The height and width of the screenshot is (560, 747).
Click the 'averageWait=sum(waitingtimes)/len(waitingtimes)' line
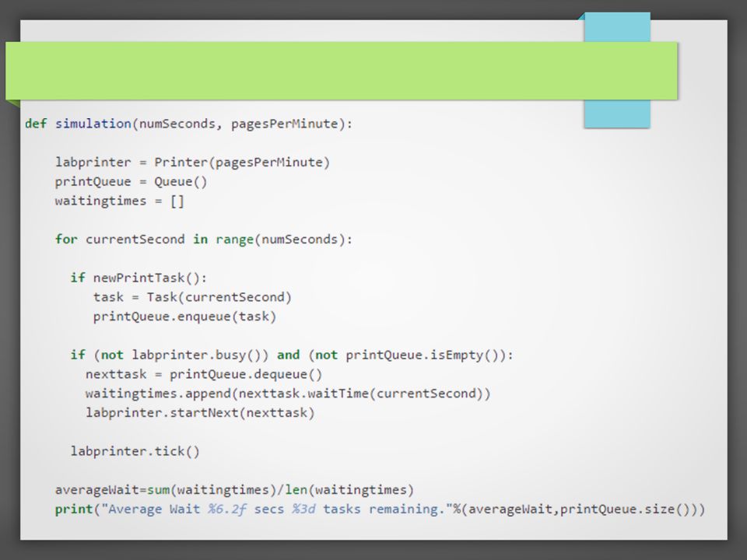(x=234, y=490)
